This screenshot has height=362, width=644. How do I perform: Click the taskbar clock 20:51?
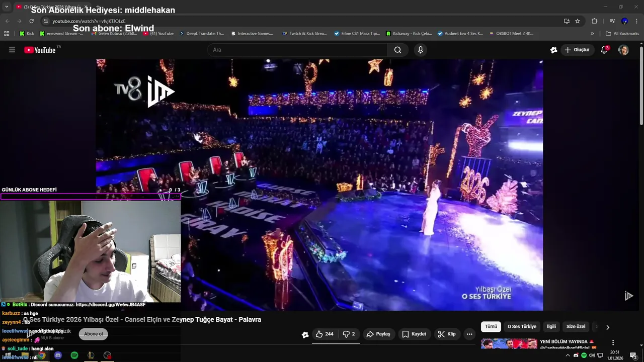tap(615, 355)
